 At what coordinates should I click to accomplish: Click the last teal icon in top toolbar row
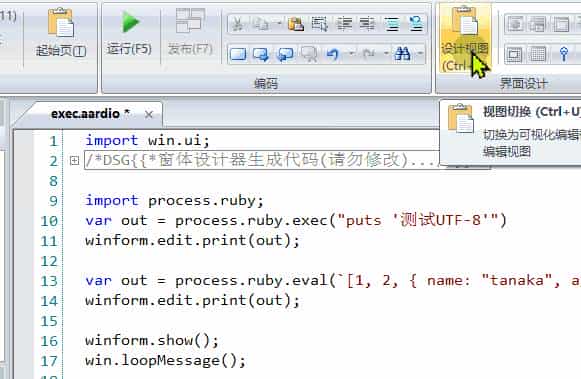416,24
